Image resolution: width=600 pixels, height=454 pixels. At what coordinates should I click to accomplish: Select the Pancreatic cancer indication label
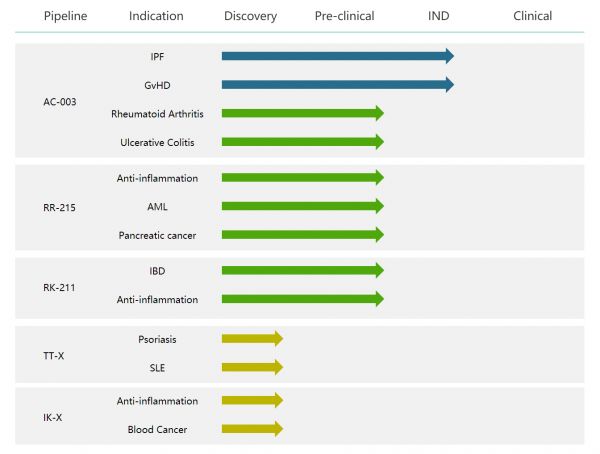[x=157, y=235]
